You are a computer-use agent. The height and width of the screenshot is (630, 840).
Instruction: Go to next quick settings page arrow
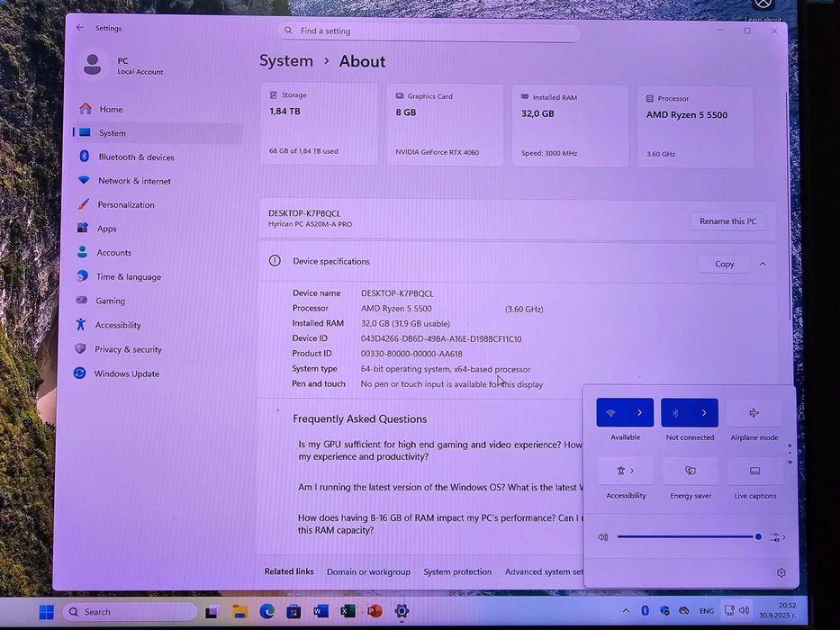click(790, 463)
